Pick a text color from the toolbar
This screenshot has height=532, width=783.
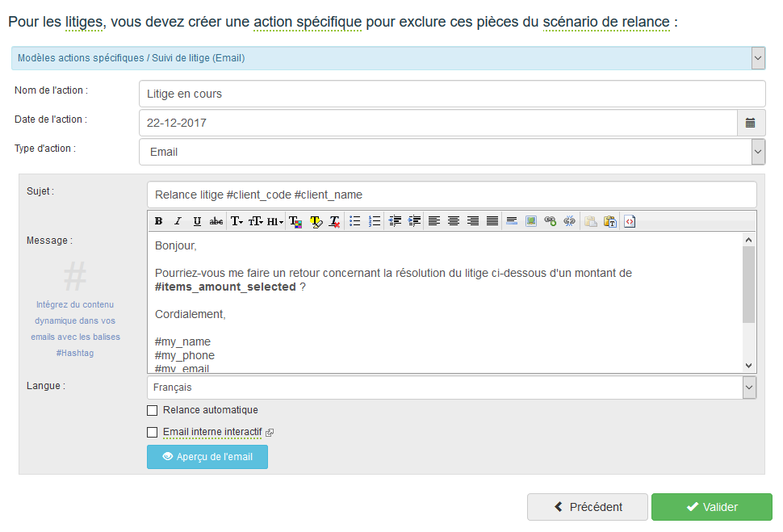295,221
